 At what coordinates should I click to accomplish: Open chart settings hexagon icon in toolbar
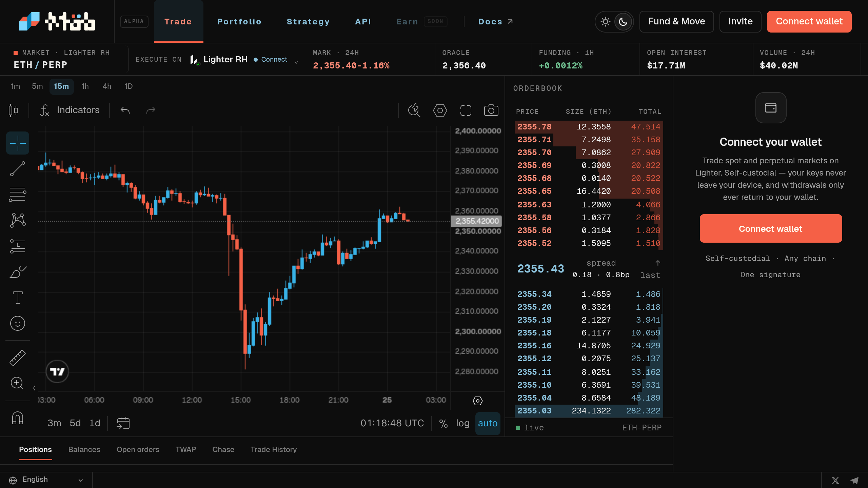pos(440,110)
